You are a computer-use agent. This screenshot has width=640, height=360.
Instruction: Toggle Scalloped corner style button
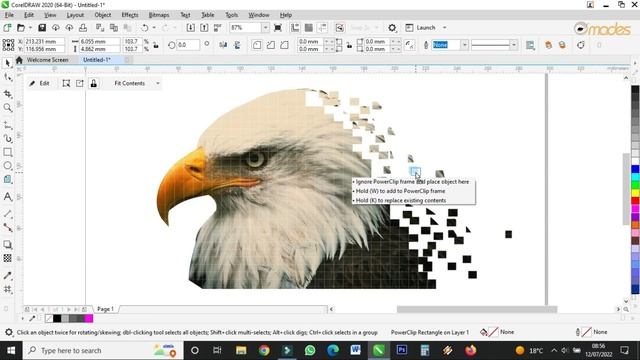click(271, 45)
